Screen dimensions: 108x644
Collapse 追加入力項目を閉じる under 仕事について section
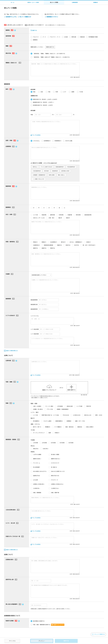tap(11, 550)
